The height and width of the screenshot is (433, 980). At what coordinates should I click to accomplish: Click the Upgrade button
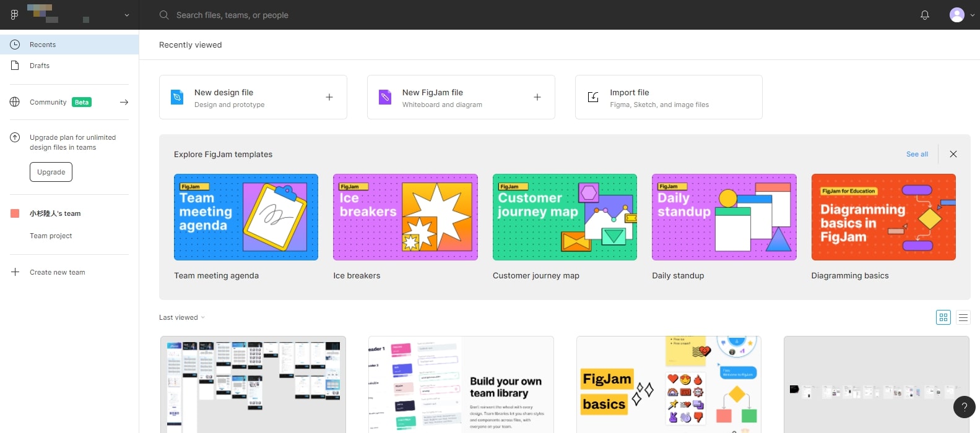pyautogui.click(x=51, y=172)
